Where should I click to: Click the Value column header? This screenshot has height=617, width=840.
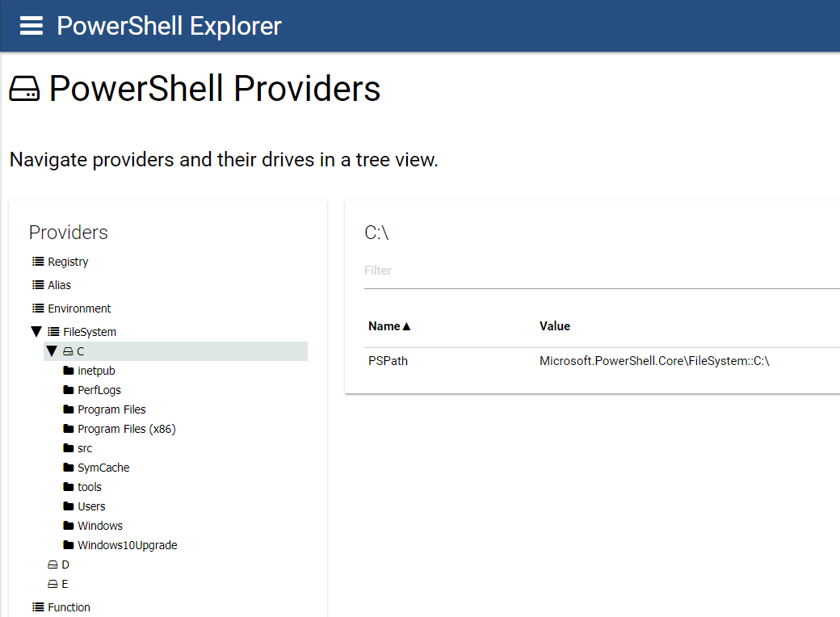point(554,326)
